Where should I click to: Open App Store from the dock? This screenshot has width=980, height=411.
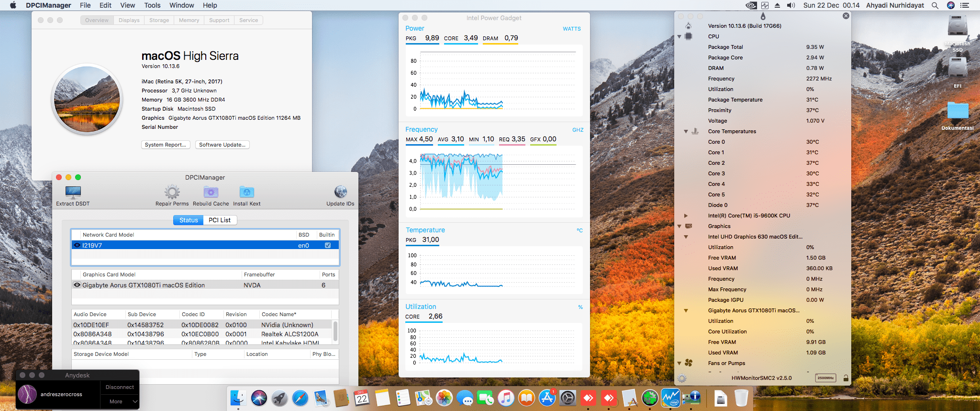547,398
